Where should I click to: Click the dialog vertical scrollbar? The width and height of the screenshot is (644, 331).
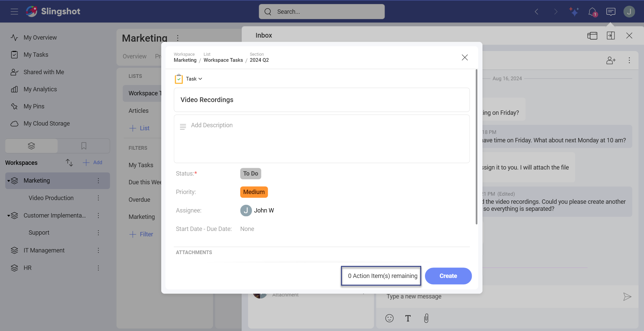(x=476, y=147)
